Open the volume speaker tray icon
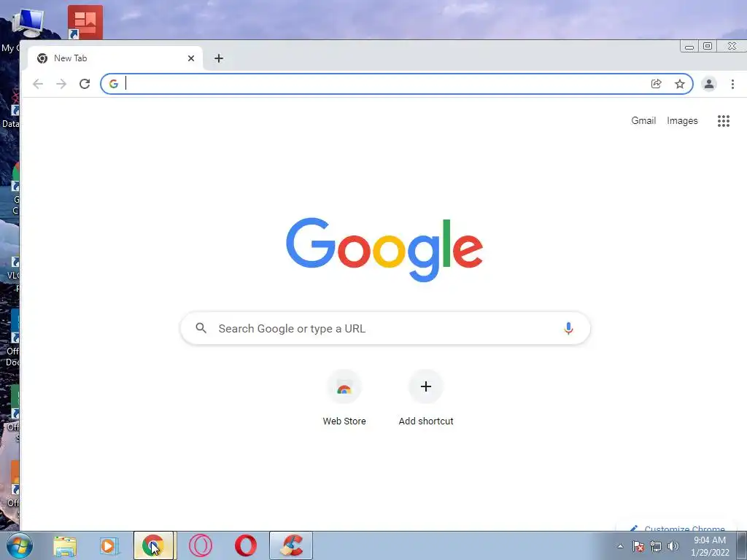This screenshot has width=747, height=560. [673, 546]
